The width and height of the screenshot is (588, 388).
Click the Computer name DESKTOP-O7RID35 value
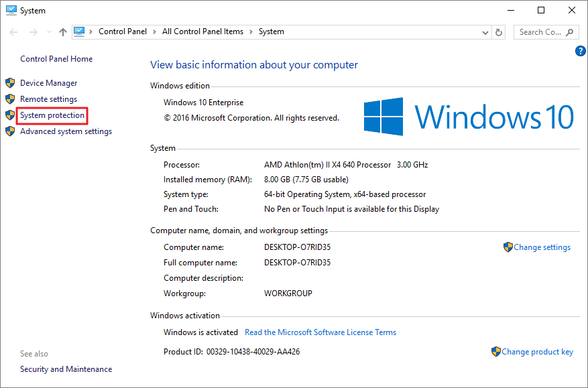click(298, 247)
